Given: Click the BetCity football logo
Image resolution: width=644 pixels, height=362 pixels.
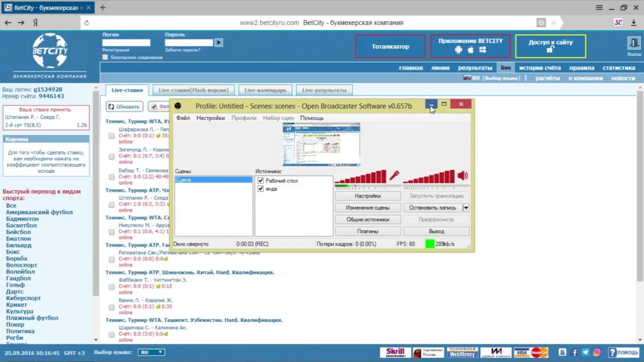Looking at the screenshot, I should (50, 51).
